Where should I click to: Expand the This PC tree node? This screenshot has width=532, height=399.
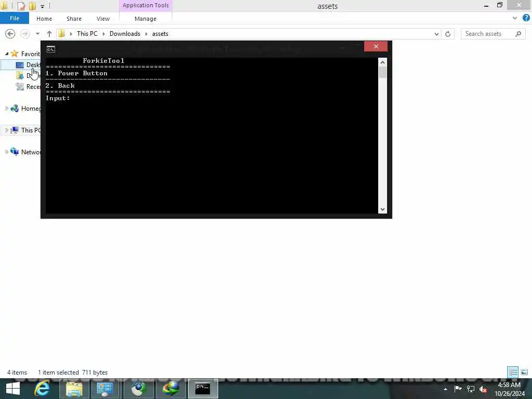[6, 130]
